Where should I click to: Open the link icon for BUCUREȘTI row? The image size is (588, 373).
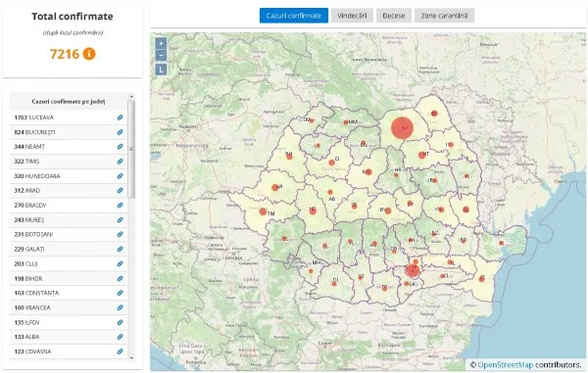tap(120, 132)
